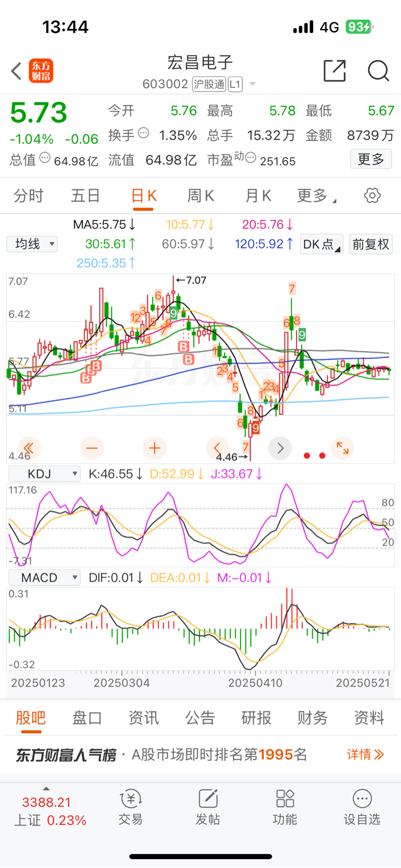Open the 股吧 tab
Screen dimensions: 401x868
[x=31, y=718]
